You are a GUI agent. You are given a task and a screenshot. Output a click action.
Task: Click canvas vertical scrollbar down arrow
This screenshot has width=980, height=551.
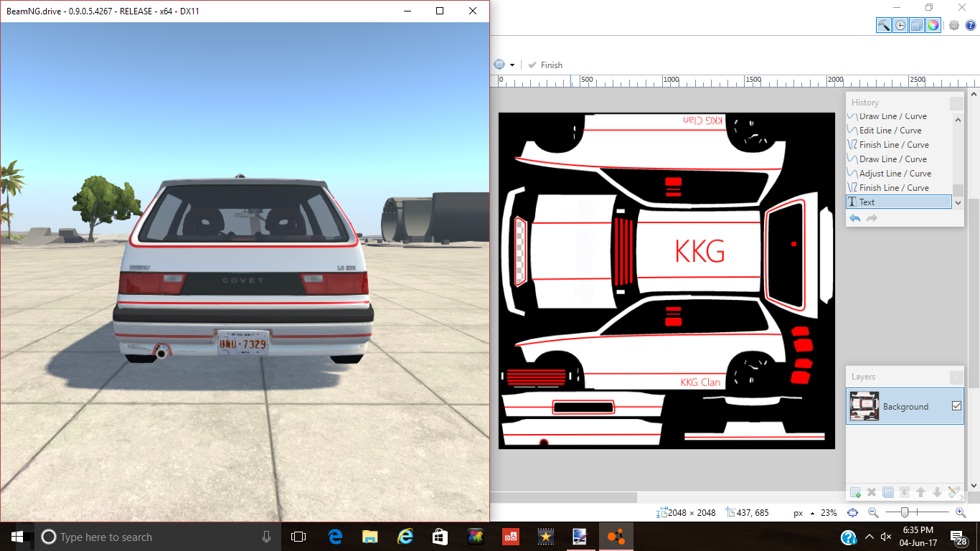974,486
